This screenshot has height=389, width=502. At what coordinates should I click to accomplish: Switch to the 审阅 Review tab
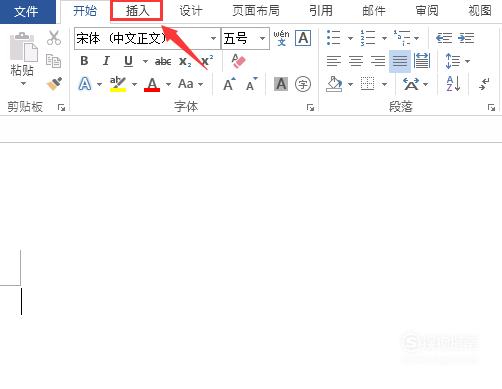click(427, 11)
